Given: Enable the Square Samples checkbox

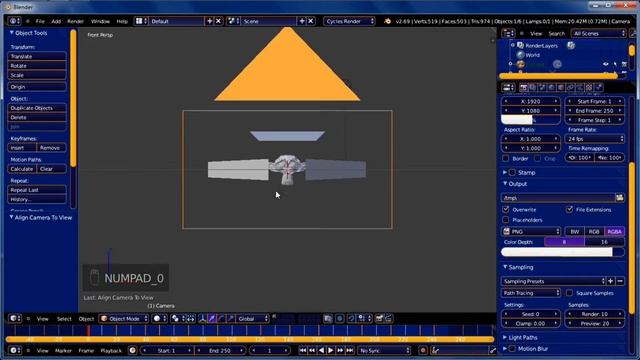Looking at the screenshot, I should coord(569,293).
